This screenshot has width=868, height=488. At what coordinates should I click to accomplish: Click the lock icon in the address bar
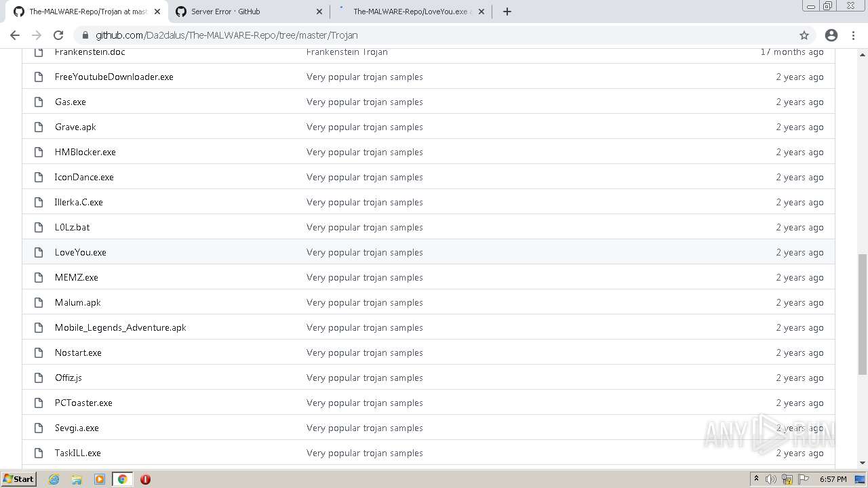pos(85,35)
